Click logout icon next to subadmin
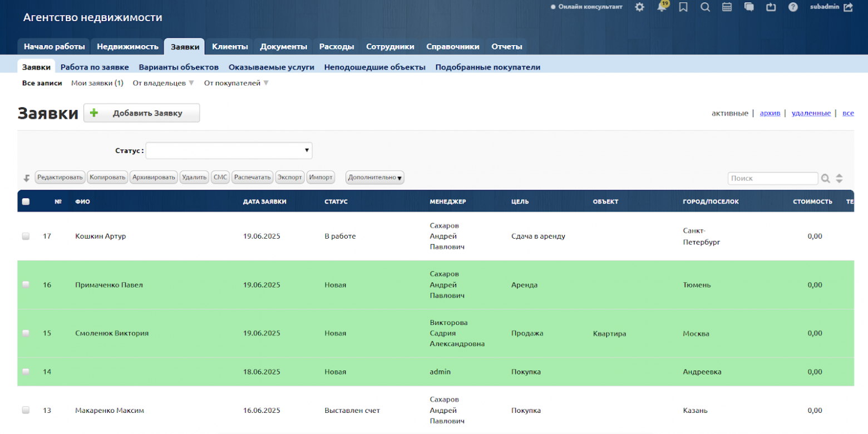Image resolution: width=868 pixels, height=434 pixels. [x=848, y=7]
